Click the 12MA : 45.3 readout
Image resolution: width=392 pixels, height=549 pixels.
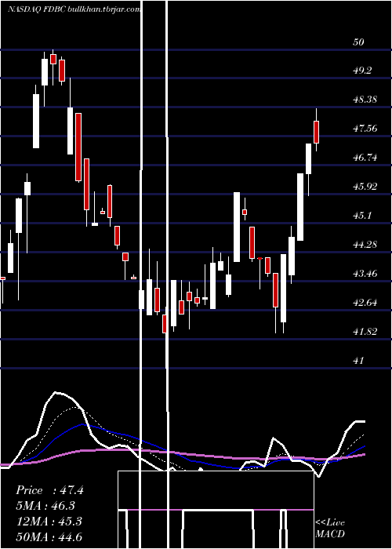coord(49,521)
